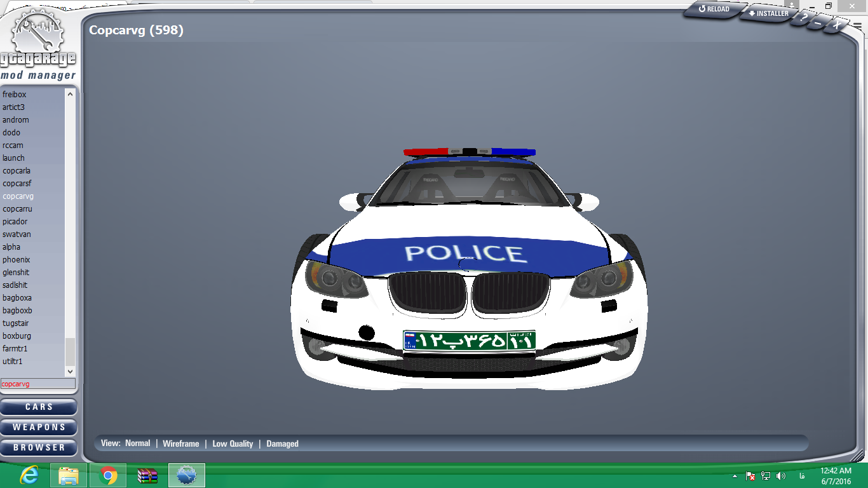Switch to Damaged view

(x=282, y=444)
